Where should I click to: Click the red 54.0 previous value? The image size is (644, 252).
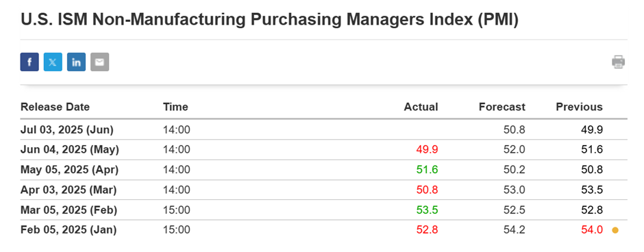pyautogui.click(x=592, y=230)
